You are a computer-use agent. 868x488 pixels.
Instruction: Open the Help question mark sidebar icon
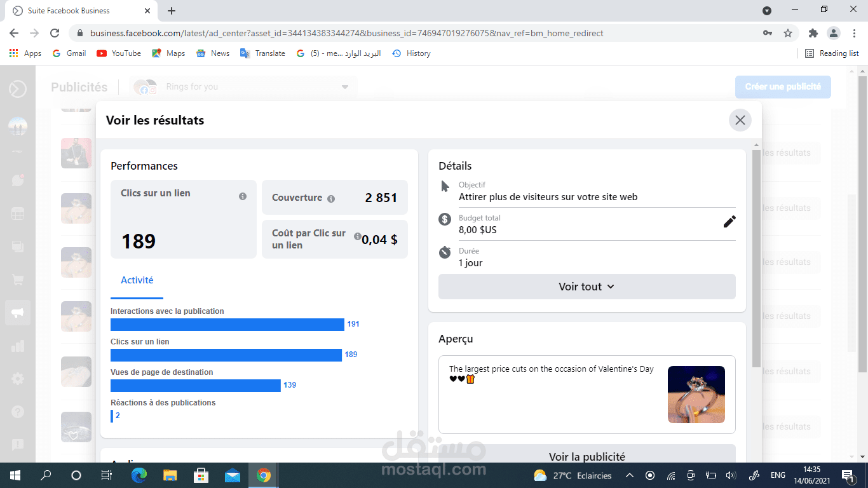pyautogui.click(x=18, y=412)
